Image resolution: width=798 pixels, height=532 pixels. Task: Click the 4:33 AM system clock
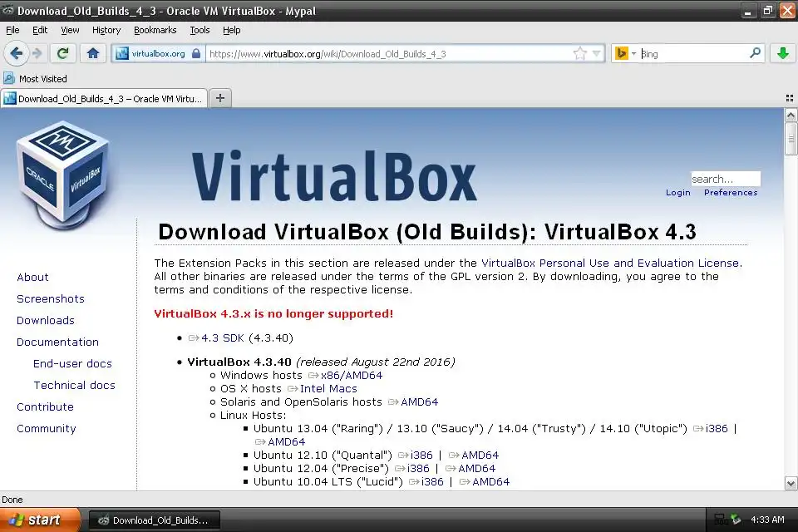[767, 520]
